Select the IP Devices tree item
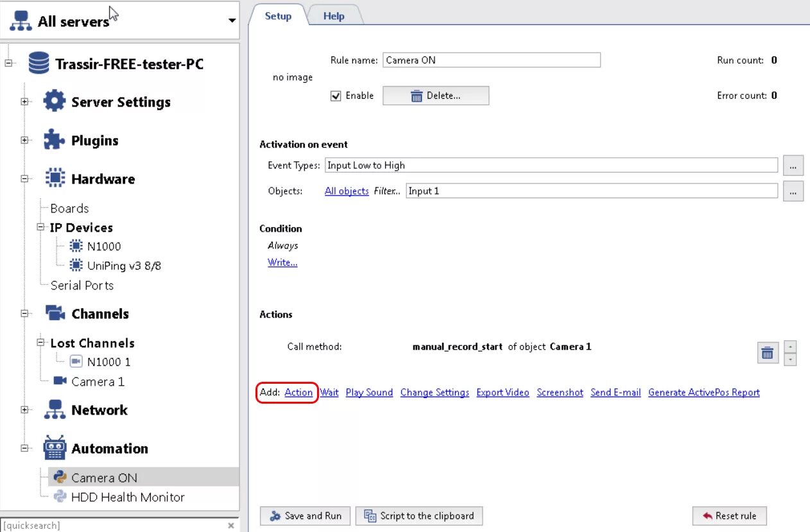 tap(81, 227)
